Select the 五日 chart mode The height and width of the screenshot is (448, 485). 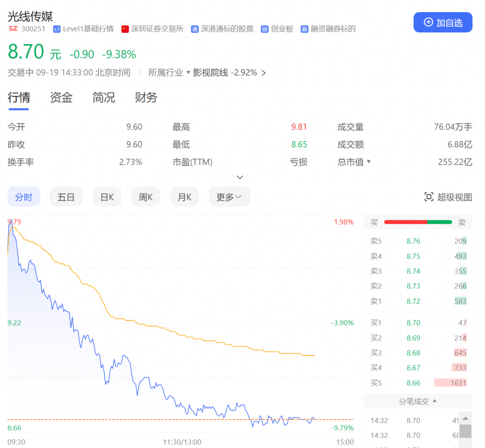coord(66,197)
